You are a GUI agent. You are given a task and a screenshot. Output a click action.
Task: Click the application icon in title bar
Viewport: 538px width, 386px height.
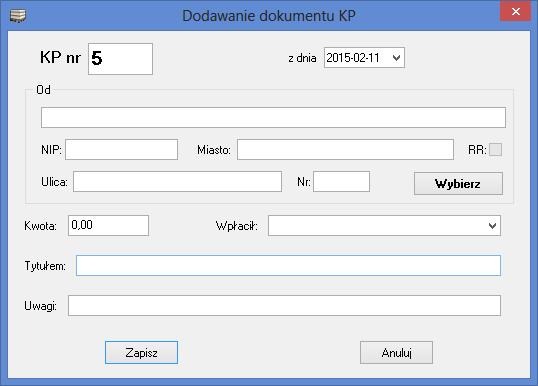coord(18,16)
